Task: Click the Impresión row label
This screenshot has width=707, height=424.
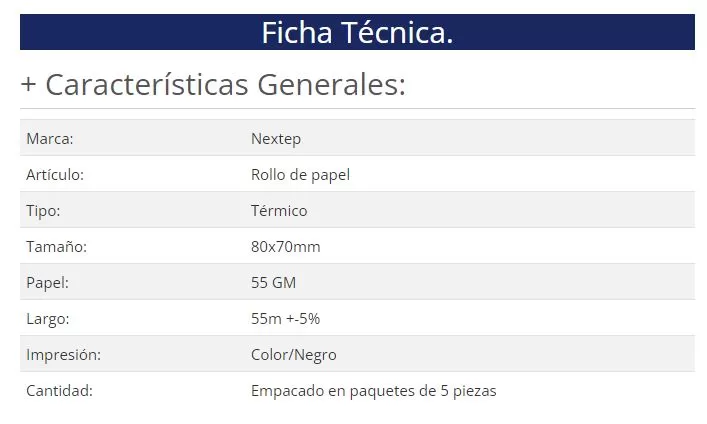Action: coord(63,354)
